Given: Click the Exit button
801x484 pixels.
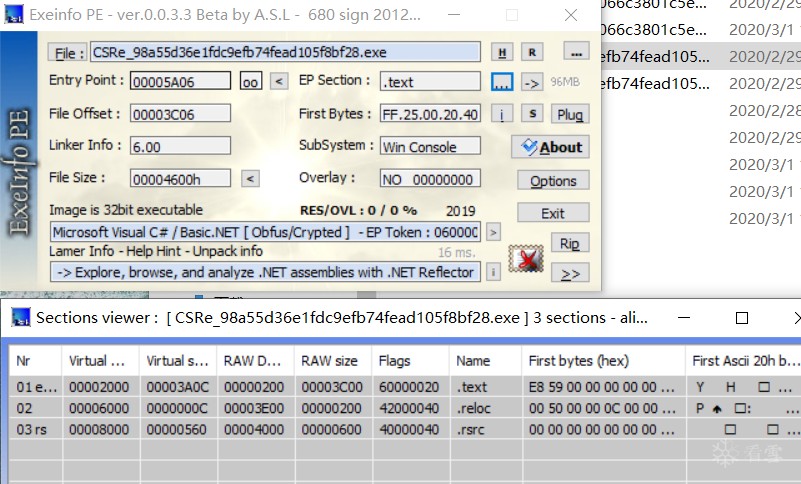Looking at the screenshot, I should pyautogui.click(x=553, y=213).
